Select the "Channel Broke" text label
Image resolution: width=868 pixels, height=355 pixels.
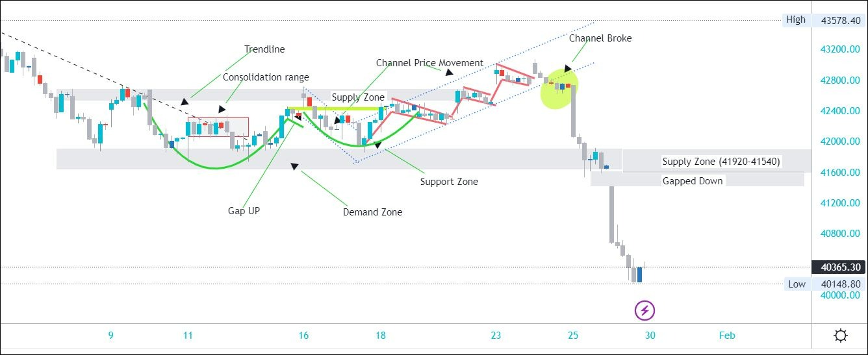coord(600,38)
